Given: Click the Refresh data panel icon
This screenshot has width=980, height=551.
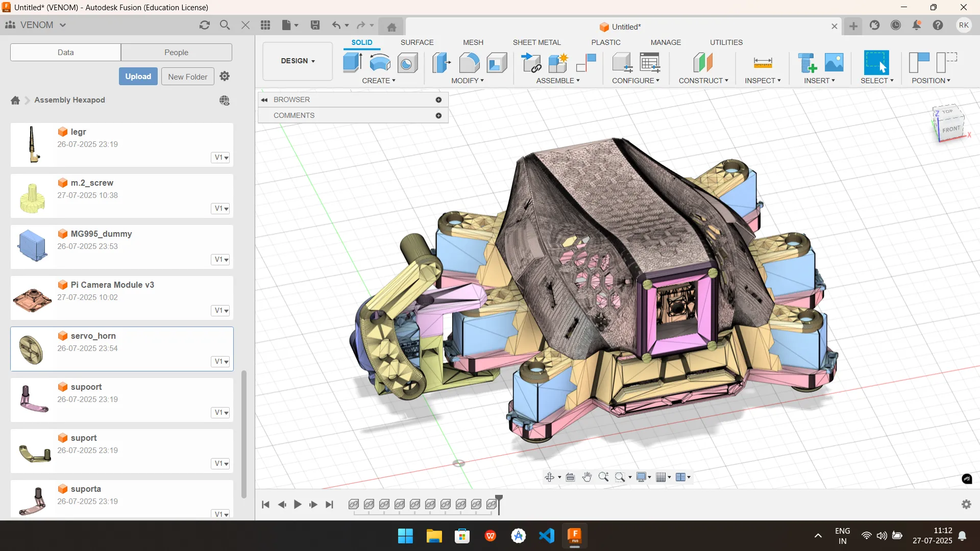Looking at the screenshot, I should [x=205, y=25].
